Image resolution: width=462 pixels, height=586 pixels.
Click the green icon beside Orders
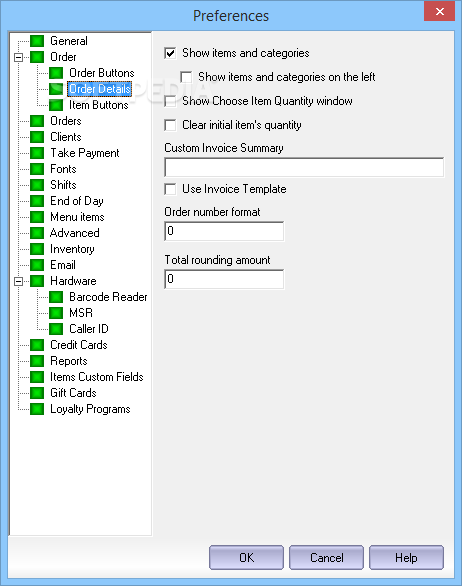click(x=37, y=121)
